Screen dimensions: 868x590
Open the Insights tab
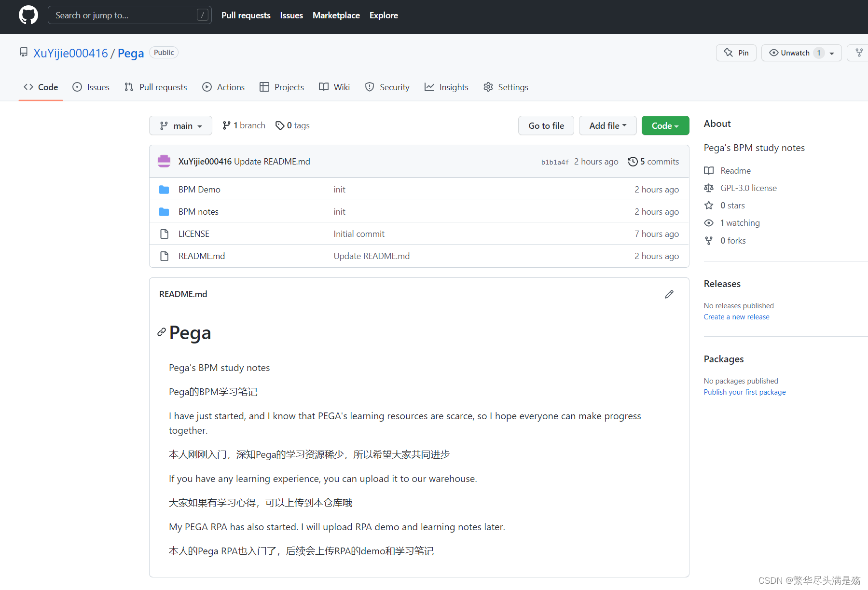[x=447, y=87]
